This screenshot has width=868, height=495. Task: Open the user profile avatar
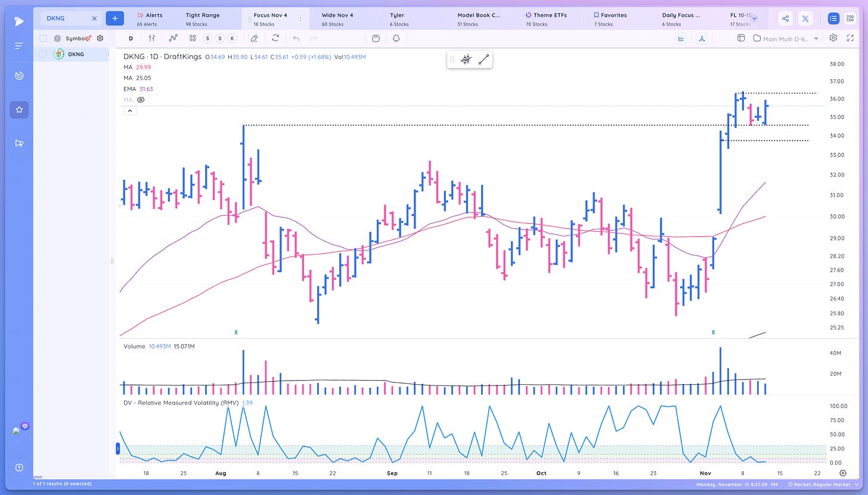(18, 431)
